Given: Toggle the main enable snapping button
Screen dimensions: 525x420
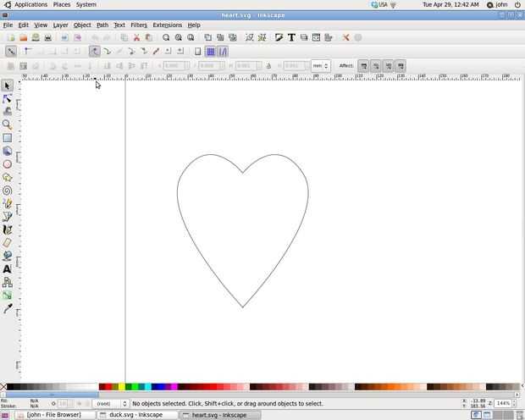Looking at the screenshot, I should (x=11, y=52).
